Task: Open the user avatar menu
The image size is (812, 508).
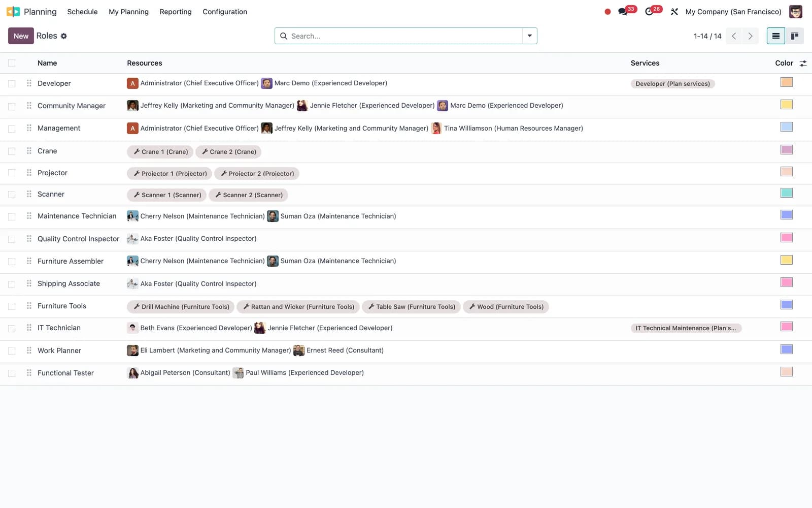Action: tap(796, 12)
